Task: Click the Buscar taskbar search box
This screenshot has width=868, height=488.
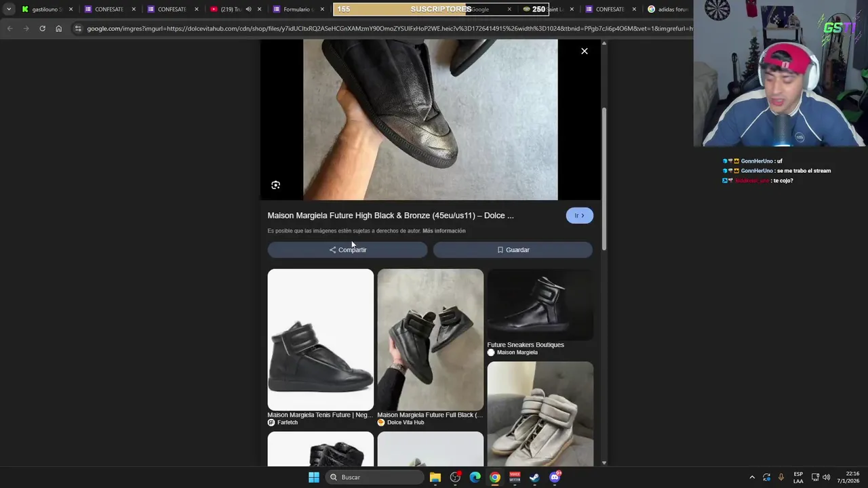Action: (x=374, y=477)
